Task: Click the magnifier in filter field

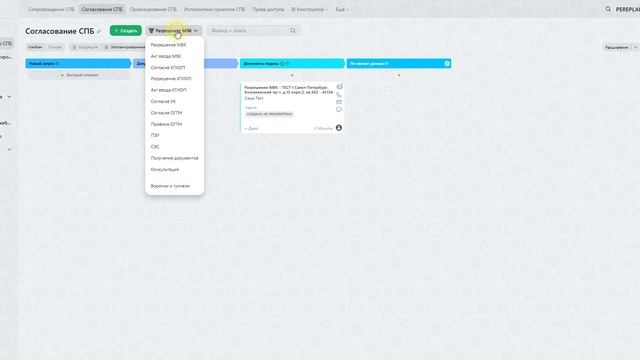Action: [293, 31]
